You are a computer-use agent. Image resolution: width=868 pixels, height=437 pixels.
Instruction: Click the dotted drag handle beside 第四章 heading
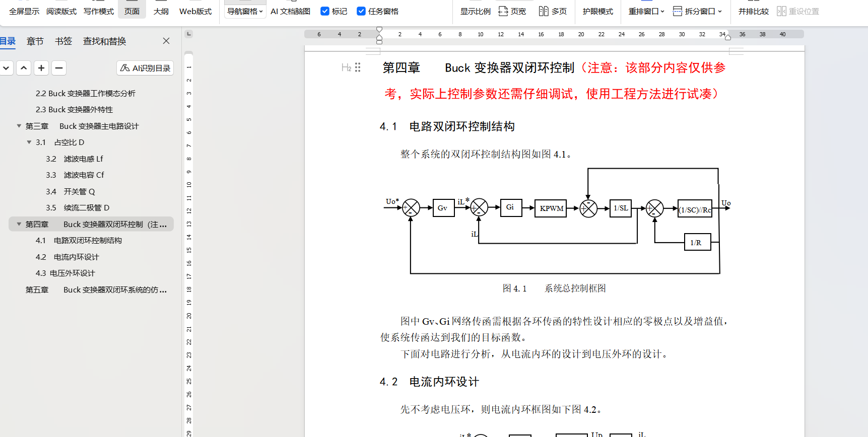[358, 67]
